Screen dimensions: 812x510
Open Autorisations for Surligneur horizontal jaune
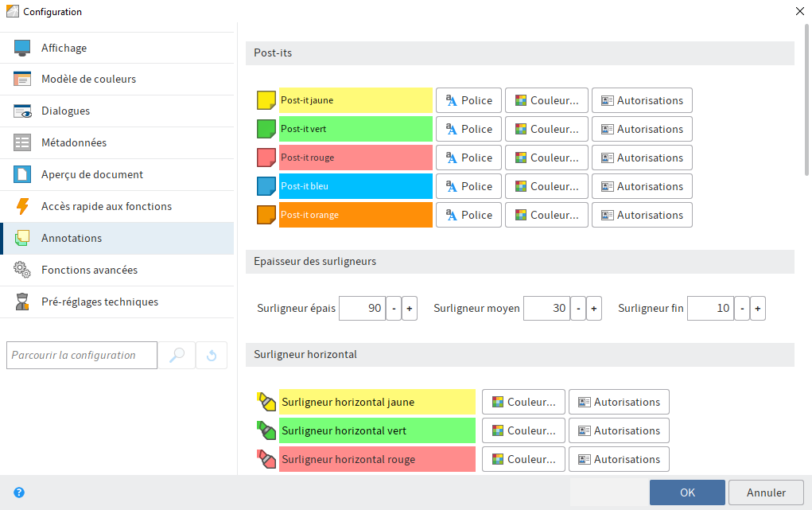[619, 401]
